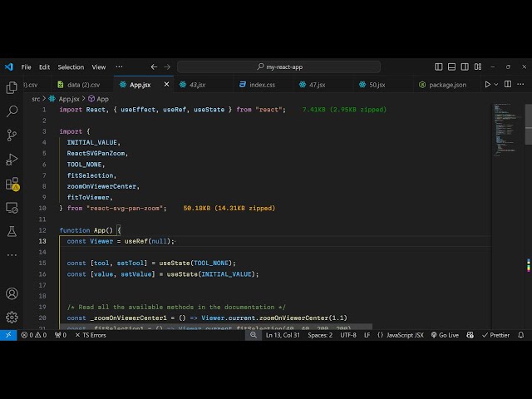Open the Explorer panel in activity bar
The width and height of the screenshot is (532, 399).
(x=12, y=87)
